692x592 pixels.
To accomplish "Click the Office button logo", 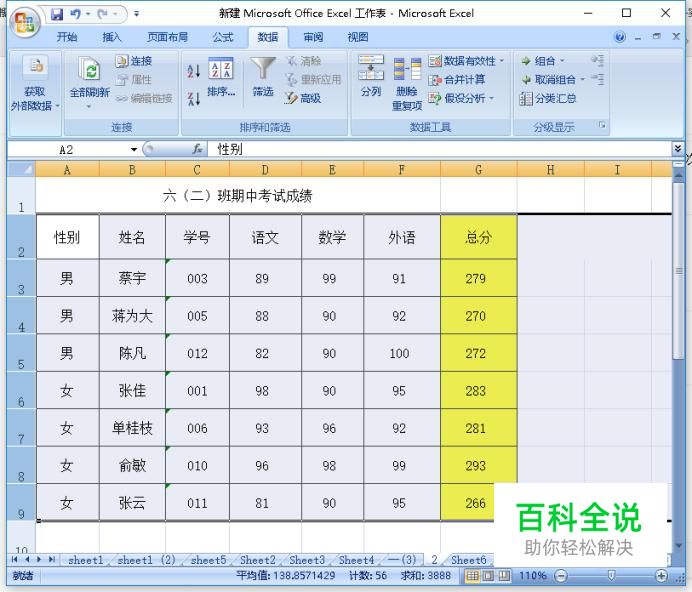I will click(x=23, y=22).
